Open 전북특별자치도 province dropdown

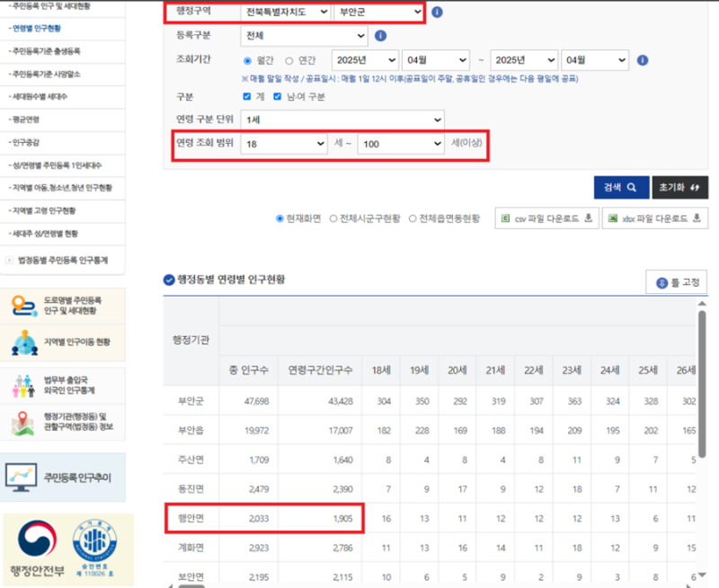point(286,12)
